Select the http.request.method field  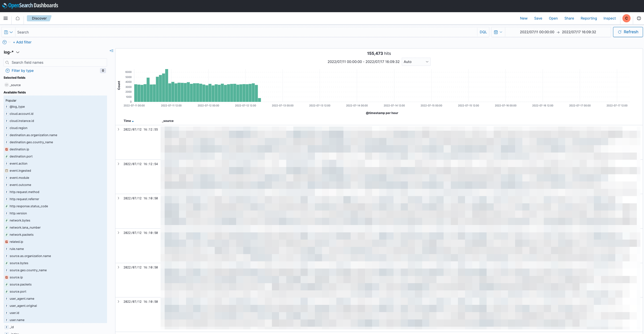(24, 192)
